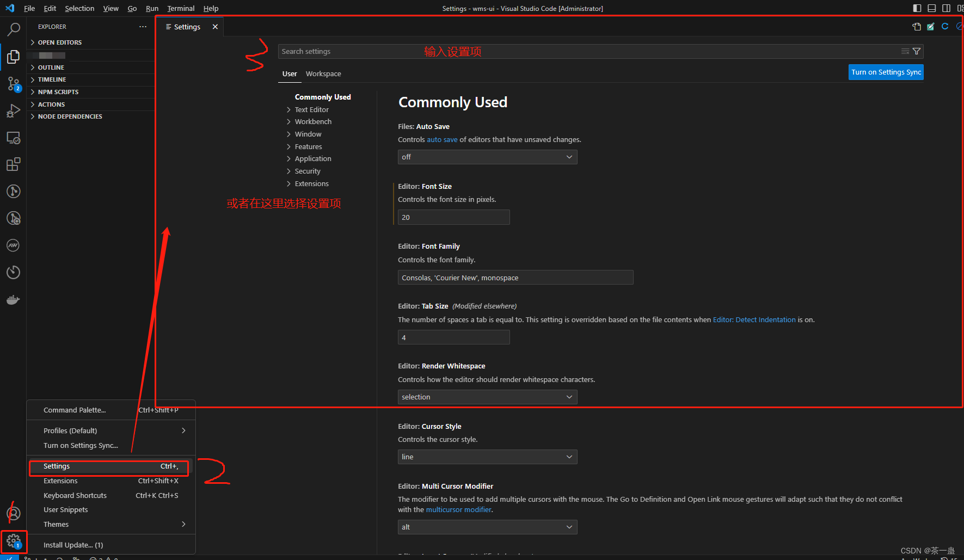964x560 pixels.
Task: Click the Manage gear icon
Action: [x=13, y=541]
